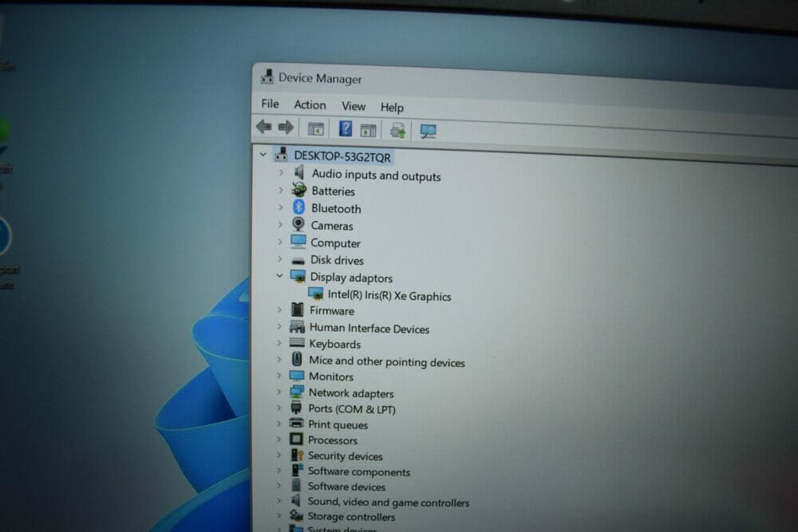Click the Audio inputs and outputs speaker icon
Viewport: 798px width, 532px height.
coord(299,172)
